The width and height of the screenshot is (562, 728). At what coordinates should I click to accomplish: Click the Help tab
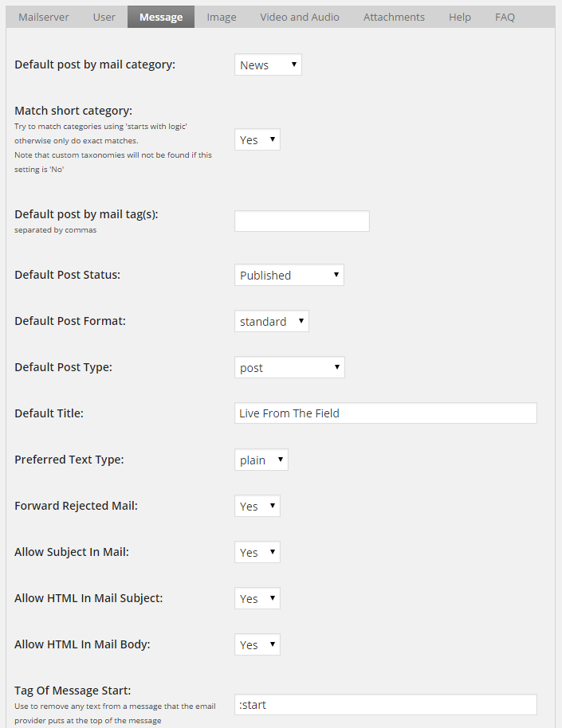point(459,17)
